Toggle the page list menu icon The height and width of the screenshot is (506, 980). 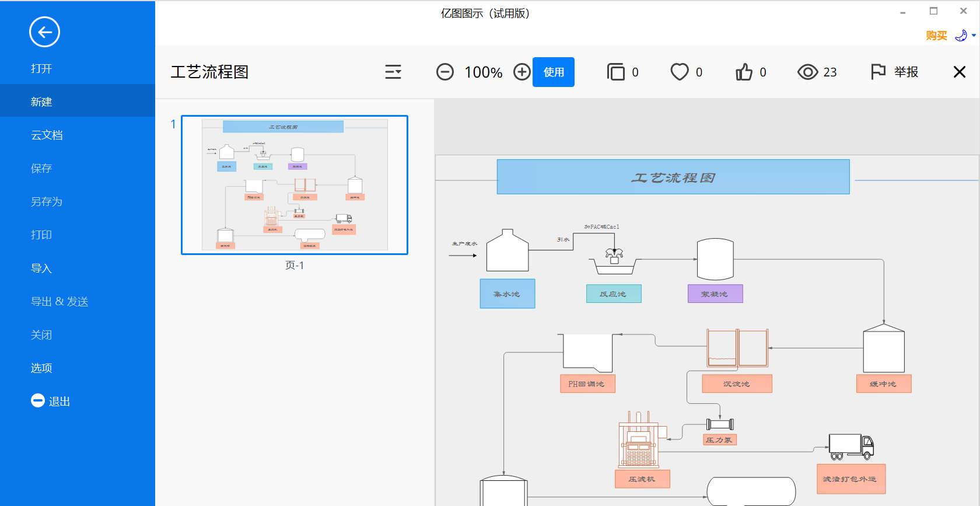click(x=393, y=72)
